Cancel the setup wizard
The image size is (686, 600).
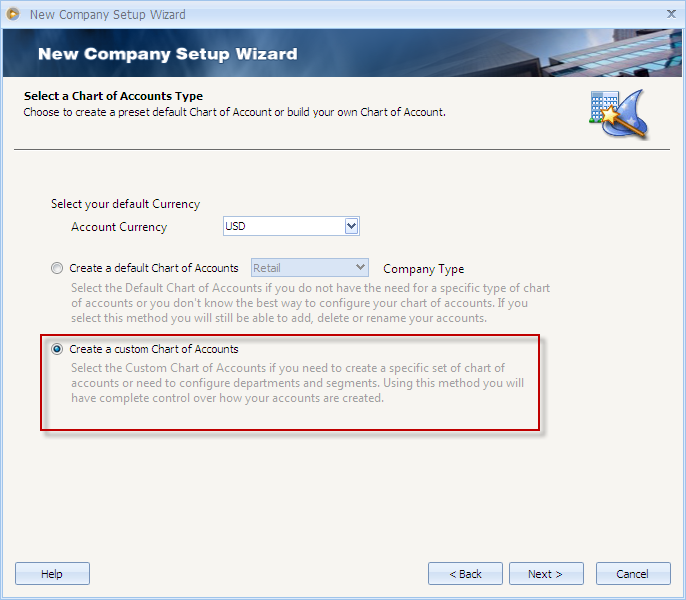pos(633,574)
